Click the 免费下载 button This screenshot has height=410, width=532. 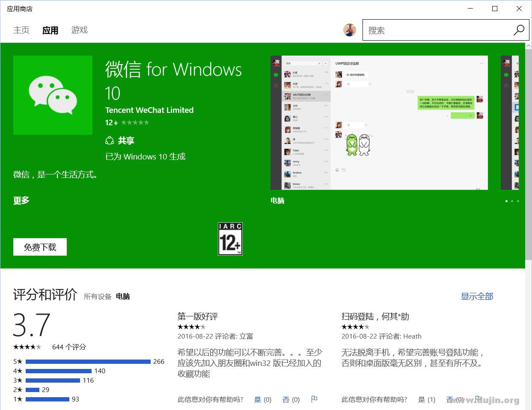pos(40,247)
